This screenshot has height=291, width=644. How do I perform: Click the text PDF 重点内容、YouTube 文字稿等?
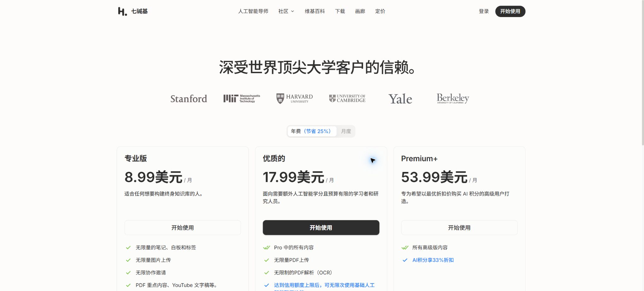176,285
